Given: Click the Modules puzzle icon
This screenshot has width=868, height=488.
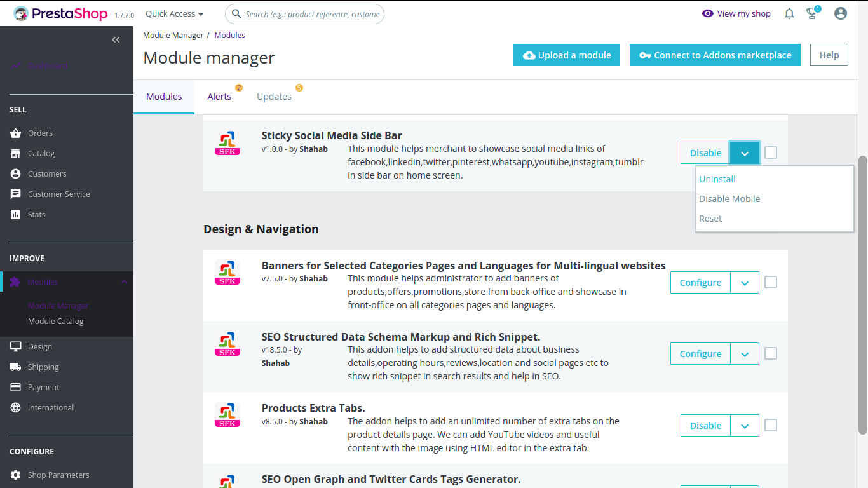Looking at the screenshot, I should 16,282.
